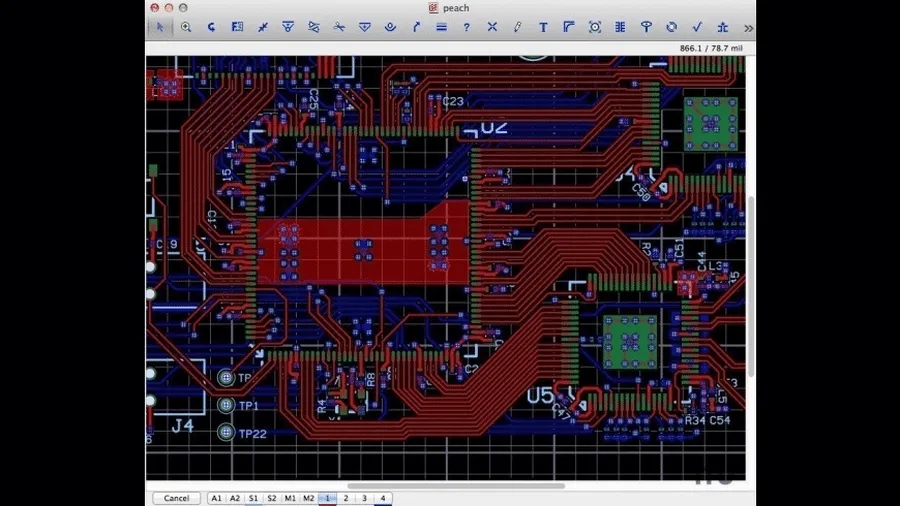Click the TP22 test point label
Image resolution: width=900 pixels, height=506 pixels.
coord(253,434)
